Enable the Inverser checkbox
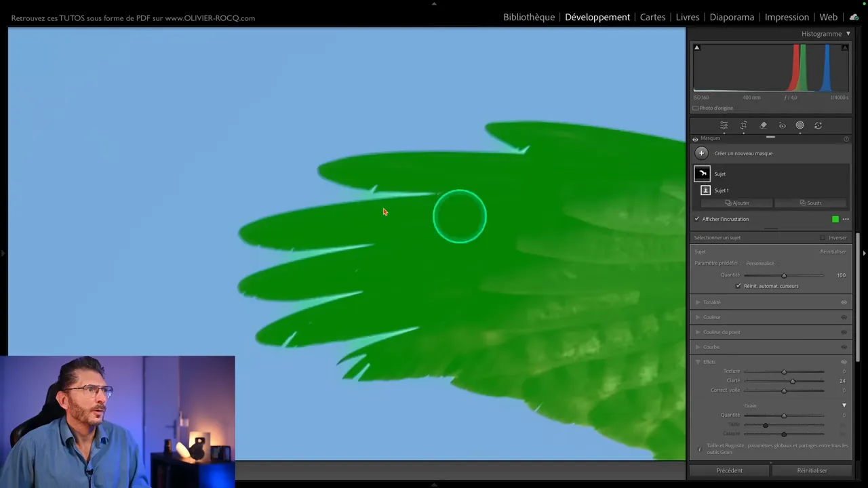 pos(823,238)
